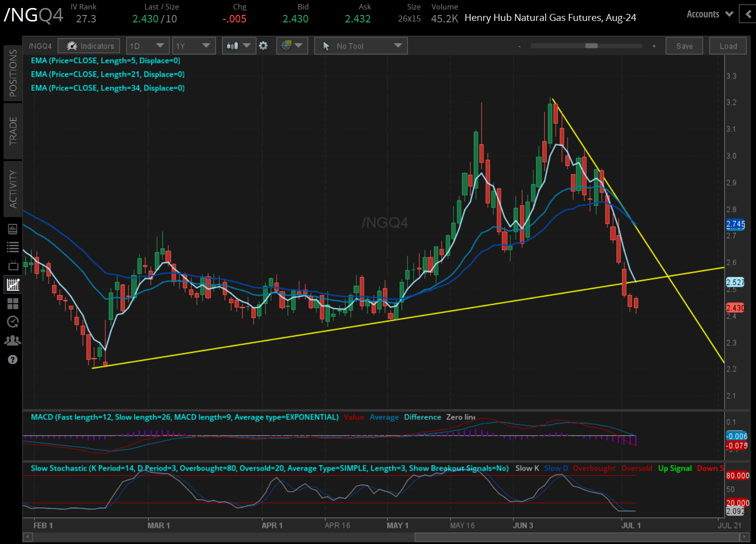Image resolution: width=756 pixels, height=544 pixels.
Task: Open the list icon in left sidebar
Action: (x=12, y=247)
